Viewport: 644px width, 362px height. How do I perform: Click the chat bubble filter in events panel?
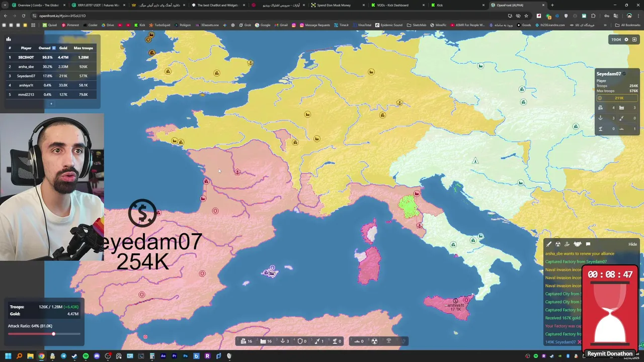coord(588,244)
